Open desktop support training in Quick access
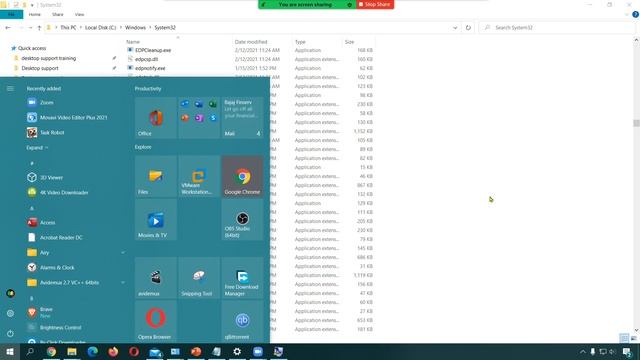 (49, 58)
